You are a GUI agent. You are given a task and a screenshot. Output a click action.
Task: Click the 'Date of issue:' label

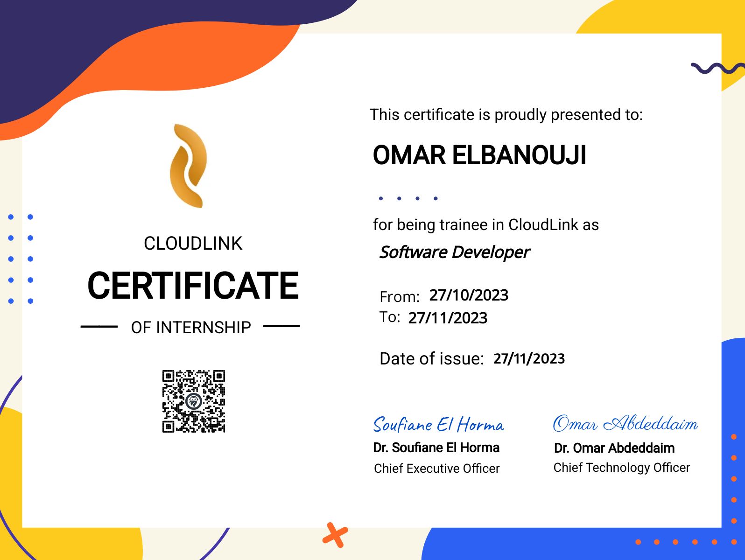pyautogui.click(x=432, y=359)
